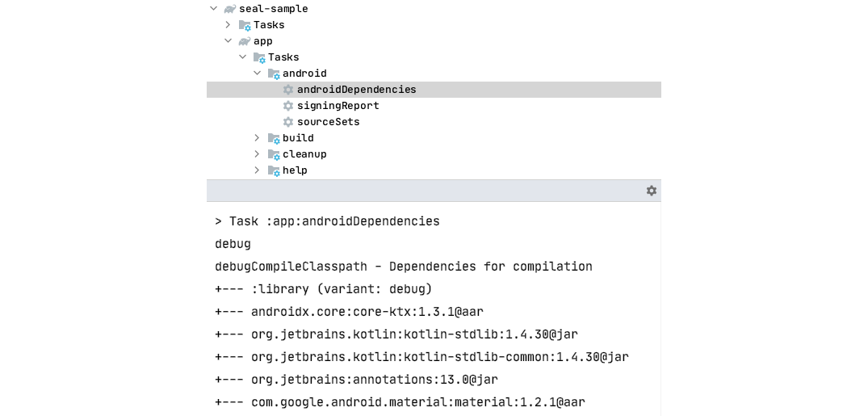Screen dimensions: 868x416
Task: Click the 'androidx.core:core-ktx:1.3.1@aar' line
Action: [350, 312]
